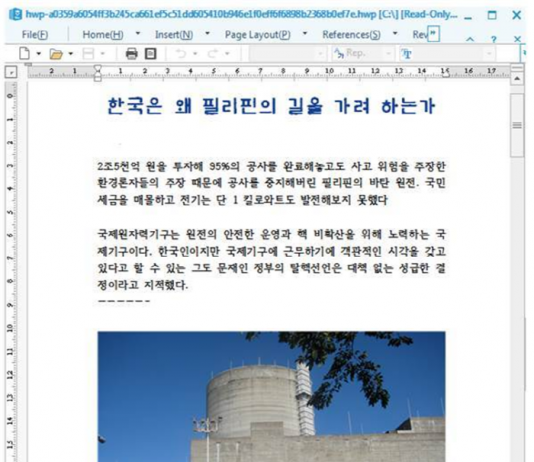Click the vertical scrollbar thumb
Image resolution: width=534 pixels, height=462 pixels.
517,125
